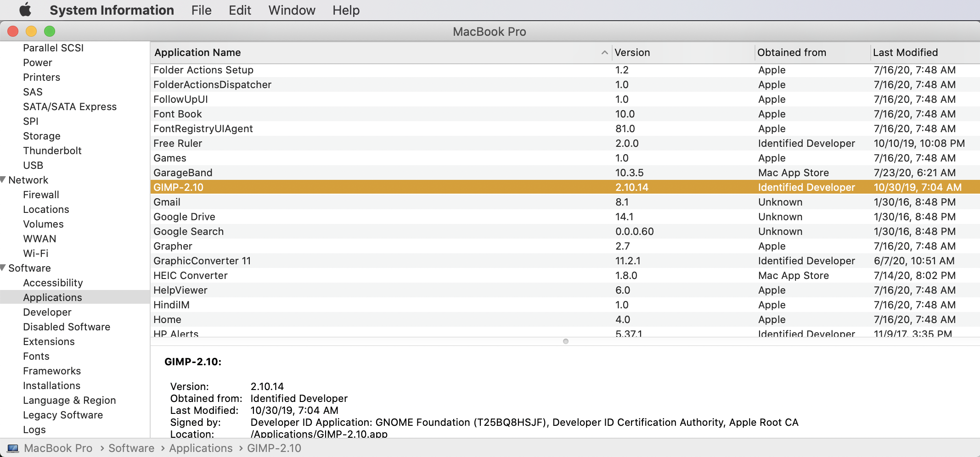Zoom window with the green button
The image size is (980, 457).
coord(50,31)
